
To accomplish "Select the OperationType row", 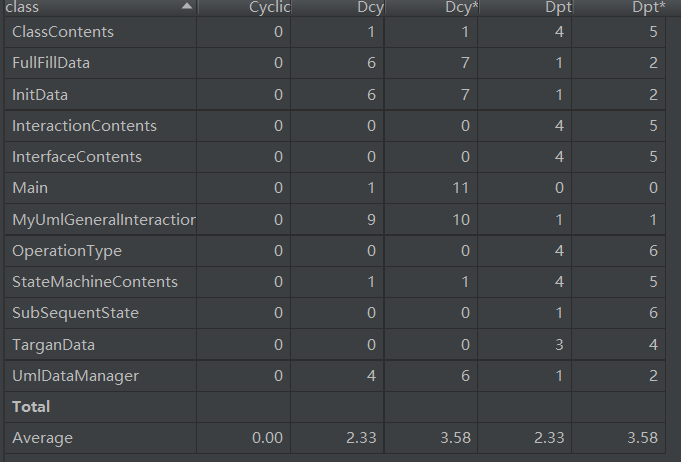I will 66,251.
